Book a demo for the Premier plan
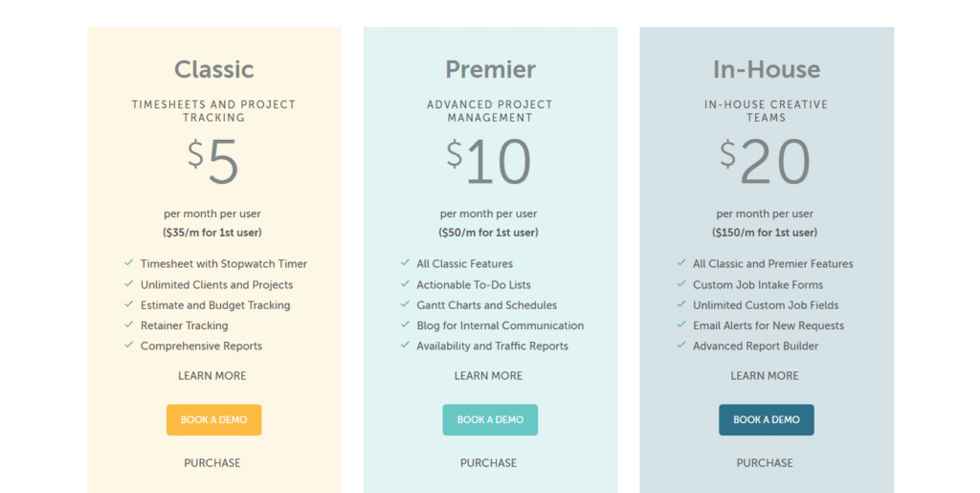The height and width of the screenshot is (493, 980). click(x=490, y=420)
